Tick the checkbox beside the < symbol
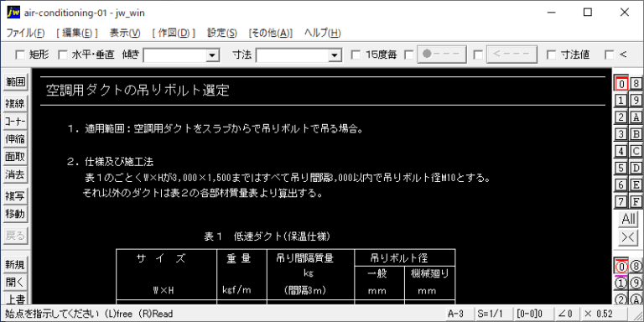 coord(610,55)
